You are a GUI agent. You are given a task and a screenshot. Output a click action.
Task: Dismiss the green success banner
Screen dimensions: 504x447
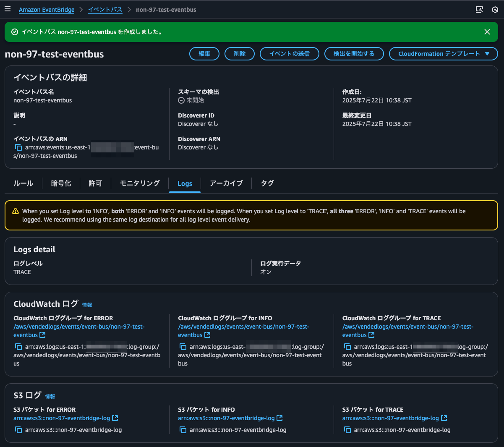[x=487, y=32]
